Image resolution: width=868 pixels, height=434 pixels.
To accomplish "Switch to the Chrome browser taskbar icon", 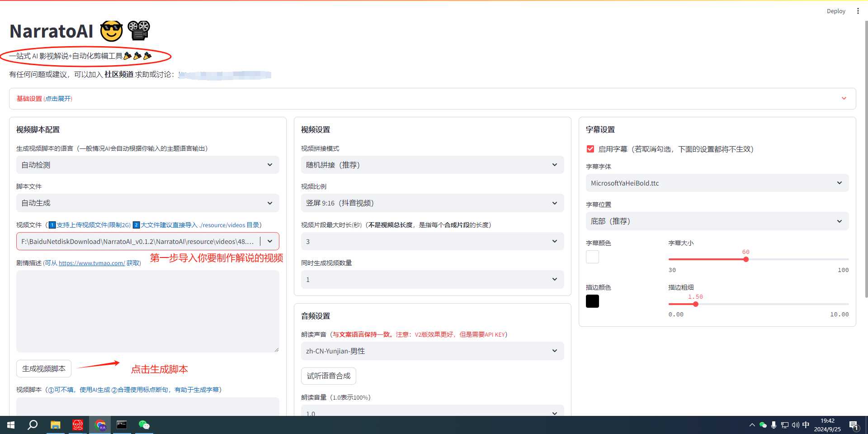I will 100,425.
